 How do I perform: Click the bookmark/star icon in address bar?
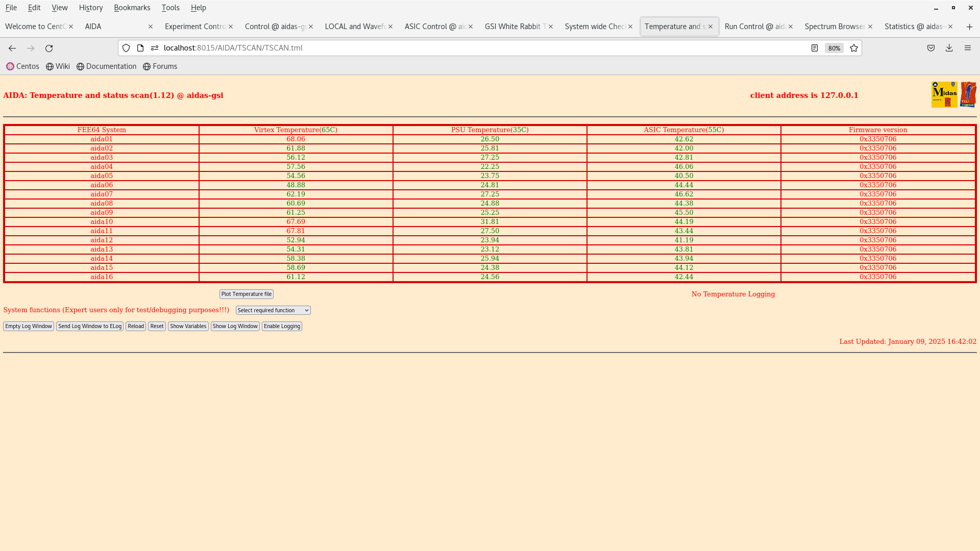(x=854, y=48)
